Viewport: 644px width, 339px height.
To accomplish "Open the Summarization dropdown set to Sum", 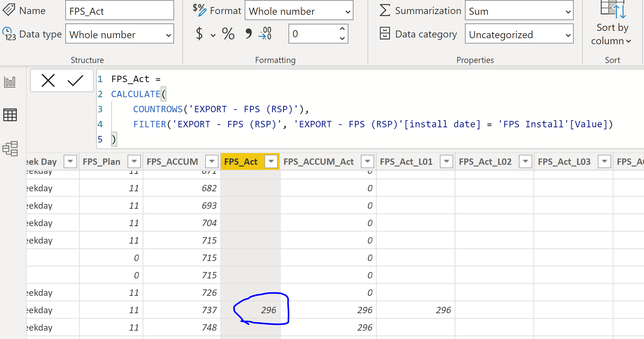I will (x=519, y=11).
